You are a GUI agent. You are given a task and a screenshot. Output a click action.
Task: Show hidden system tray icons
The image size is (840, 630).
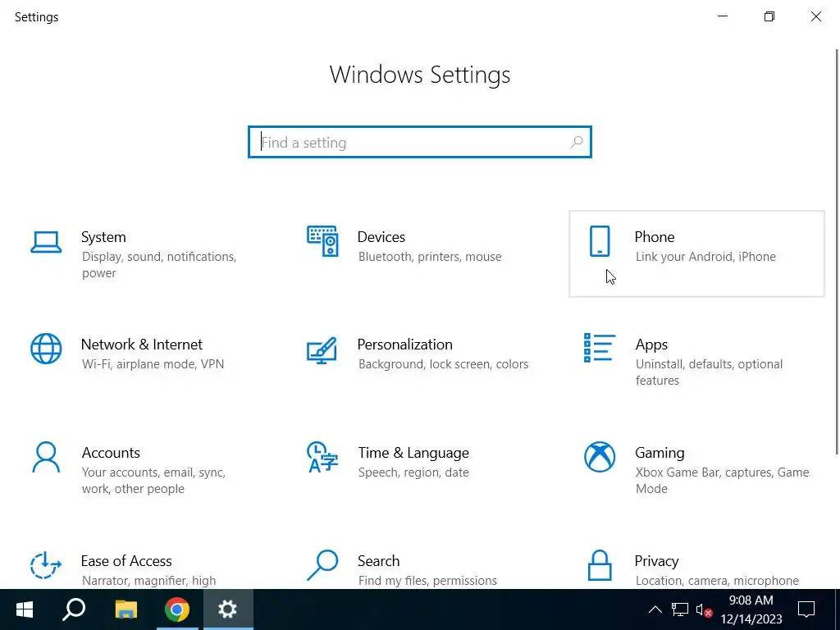click(655, 609)
